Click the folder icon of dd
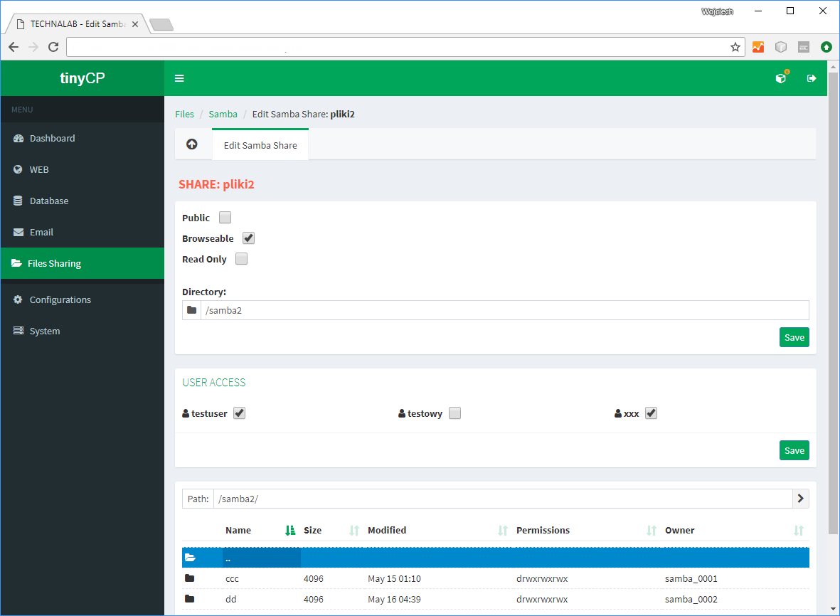 (190, 598)
